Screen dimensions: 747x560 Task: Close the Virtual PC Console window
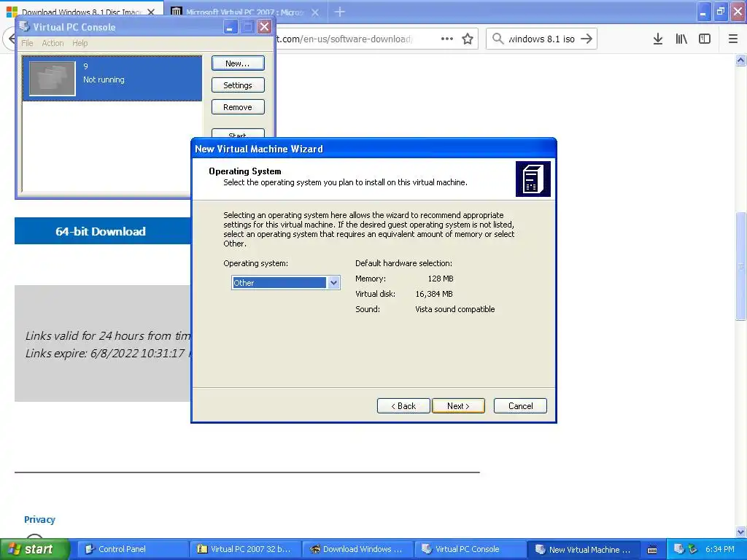click(x=264, y=27)
